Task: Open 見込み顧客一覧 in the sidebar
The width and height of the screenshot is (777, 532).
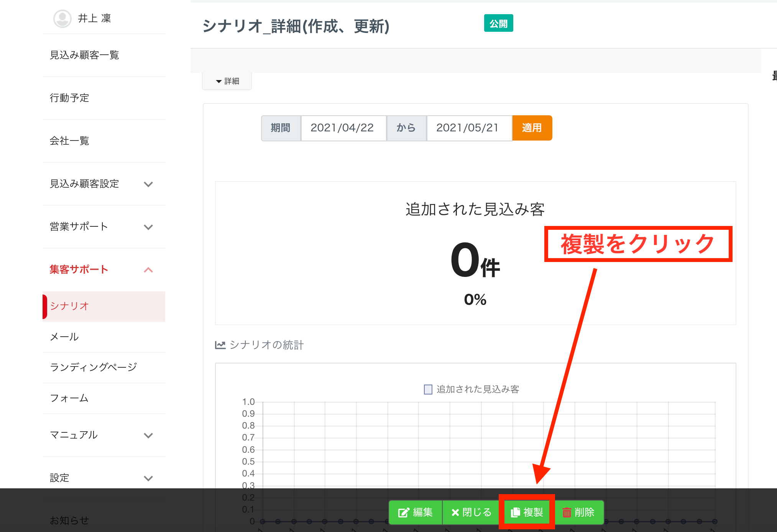Action: click(x=84, y=55)
